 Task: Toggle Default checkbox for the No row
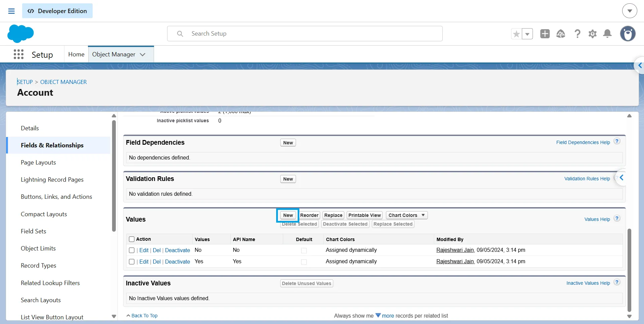click(x=304, y=250)
